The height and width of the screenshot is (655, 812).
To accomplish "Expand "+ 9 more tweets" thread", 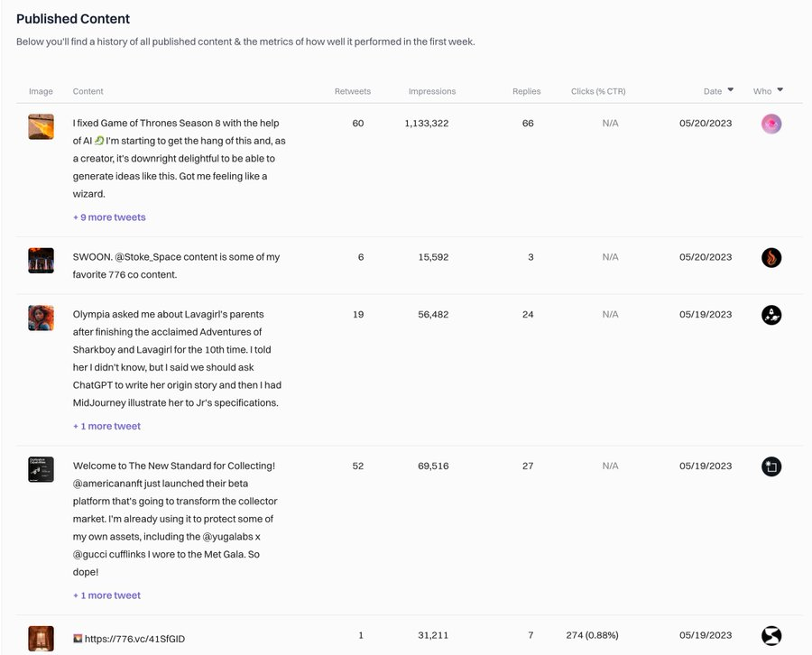I will pos(109,217).
